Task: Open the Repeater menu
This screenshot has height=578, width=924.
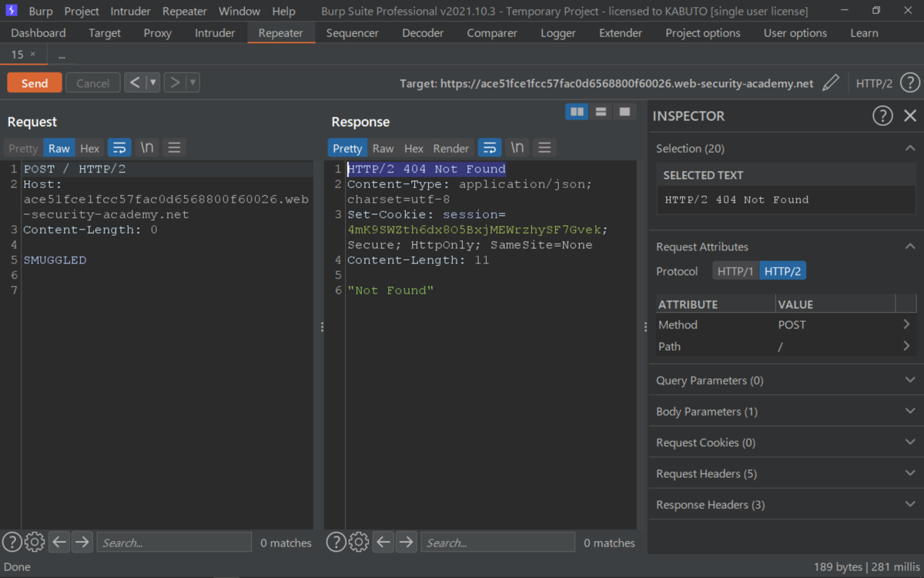Action: click(x=185, y=12)
